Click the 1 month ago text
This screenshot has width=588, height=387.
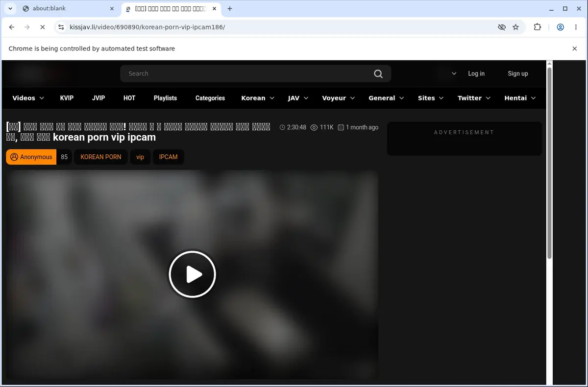click(362, 127)
